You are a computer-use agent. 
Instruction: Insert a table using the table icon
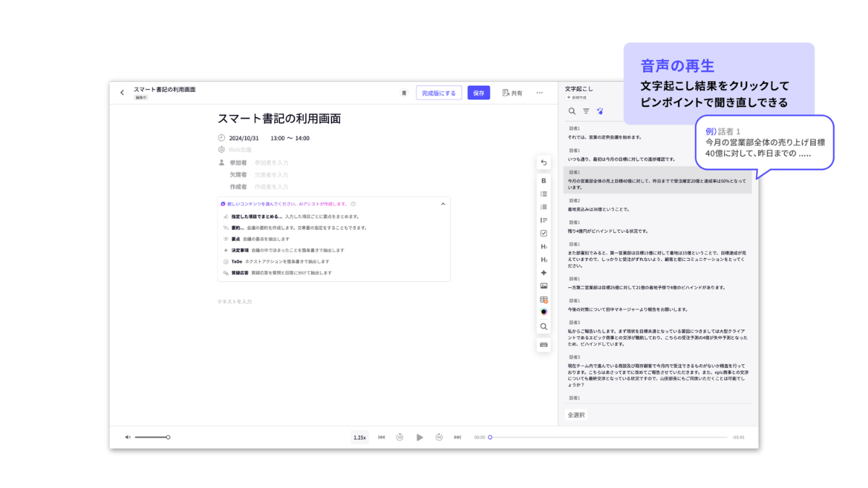[544, 299]
